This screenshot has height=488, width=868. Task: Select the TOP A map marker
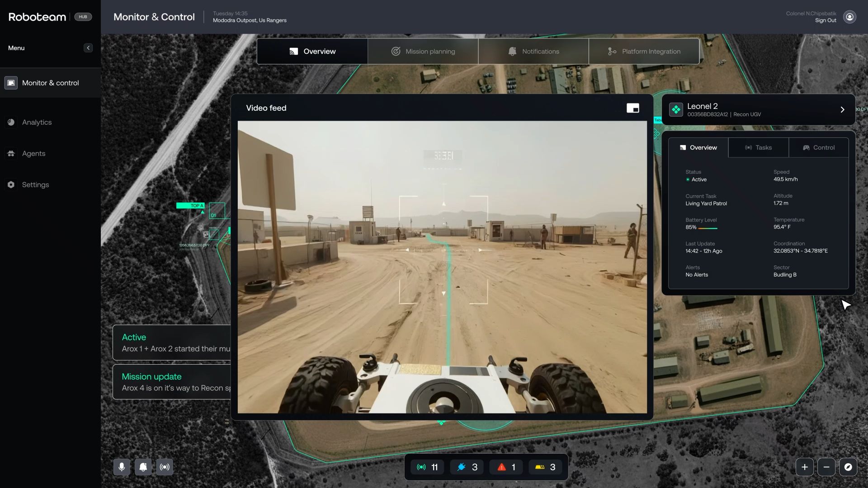pyautogui.click(x=190, y=206)
